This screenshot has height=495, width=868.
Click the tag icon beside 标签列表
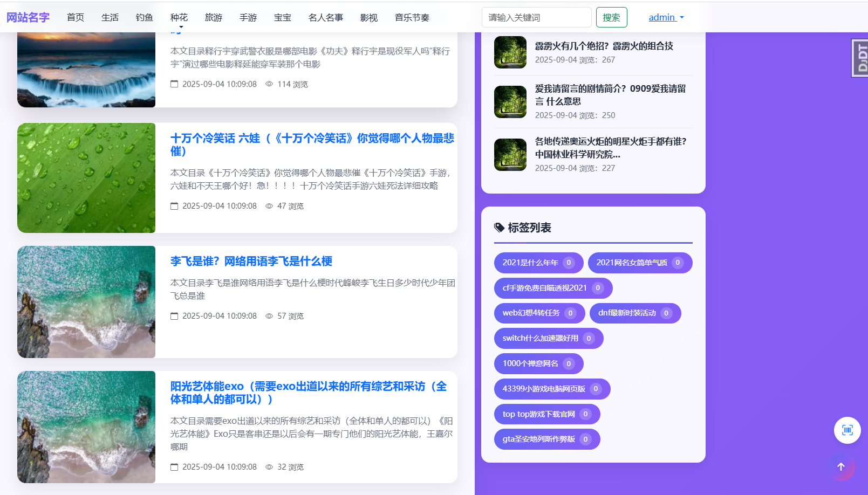coord(499,228)
